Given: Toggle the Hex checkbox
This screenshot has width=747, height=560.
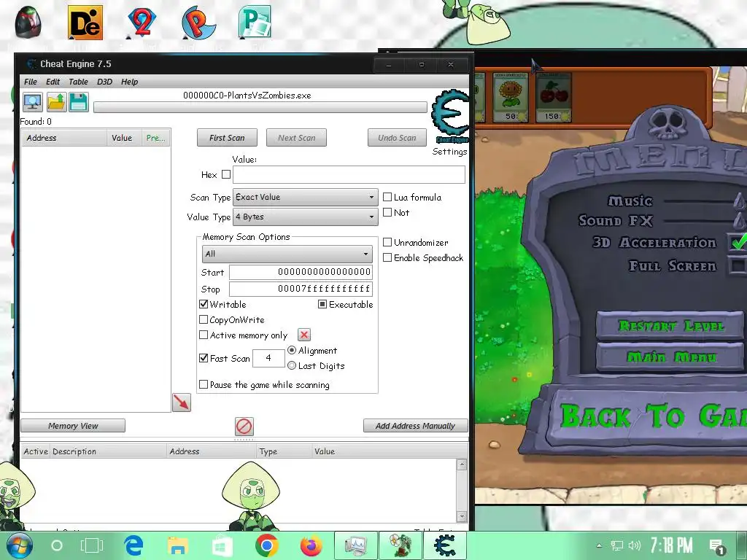Looking at the screenshot, I should [x=226, y=174].
